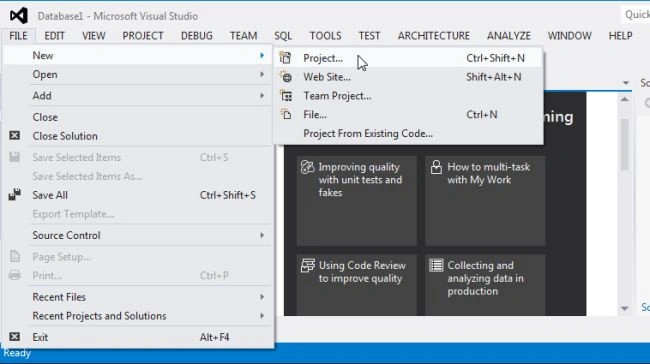Click the My Work tile icon
Viewport: 650px width, 364px height.
[x=436, y=167]
